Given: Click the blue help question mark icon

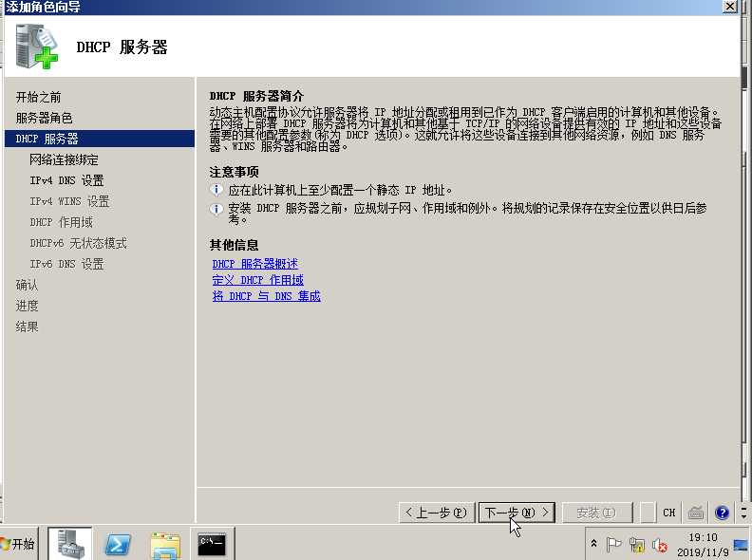Looking at the screenshot, I should (x=722, y=513).
